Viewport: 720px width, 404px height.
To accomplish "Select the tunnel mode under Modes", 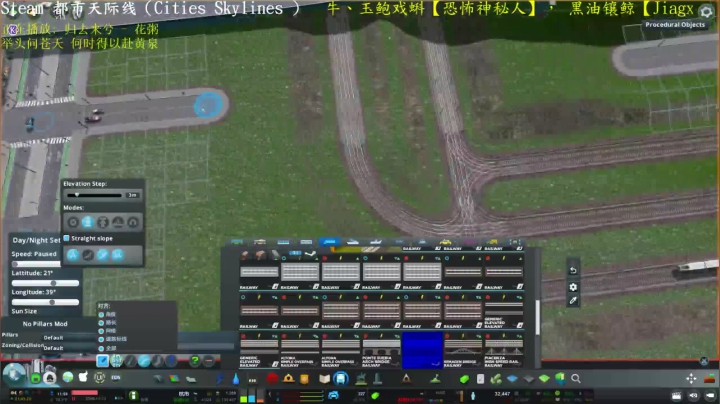I will pyautogui.click(x=133, y=222).
